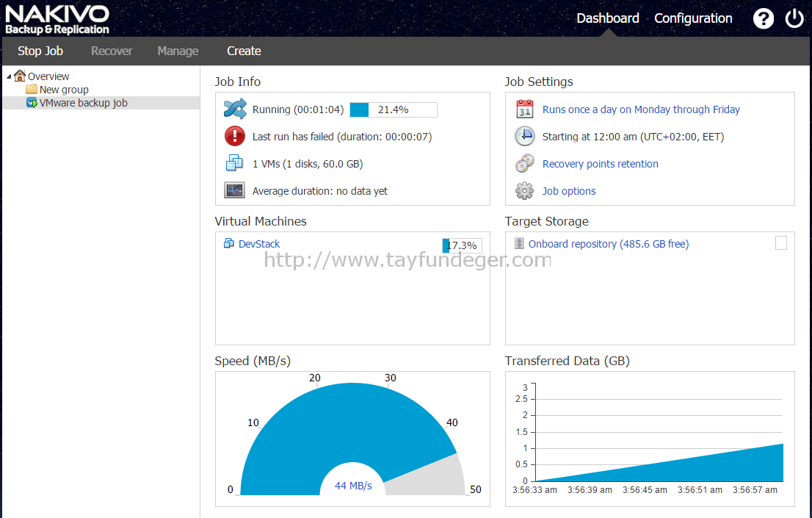Open the Manage menu
Screen dimensions: 812x518
(x=178, y=51)
